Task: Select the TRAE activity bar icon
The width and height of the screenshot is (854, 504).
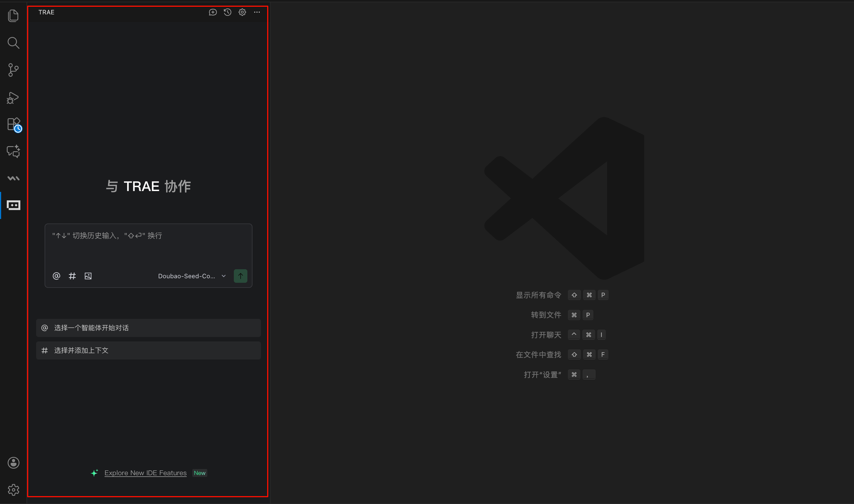Action: coord(14,205)
